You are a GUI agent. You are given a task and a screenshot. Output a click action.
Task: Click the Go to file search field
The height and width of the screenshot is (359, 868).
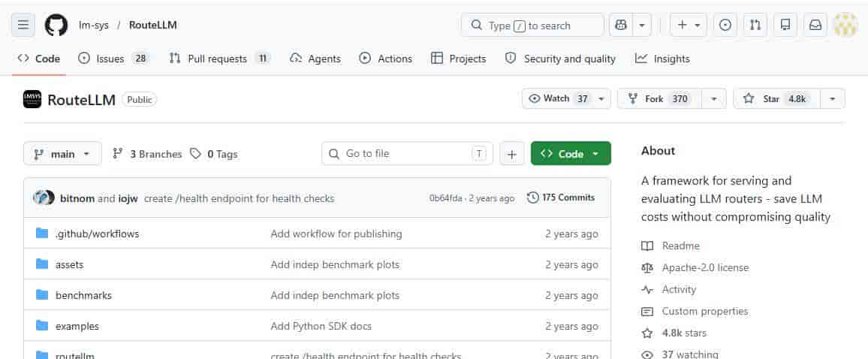click(x=406, y=154)
